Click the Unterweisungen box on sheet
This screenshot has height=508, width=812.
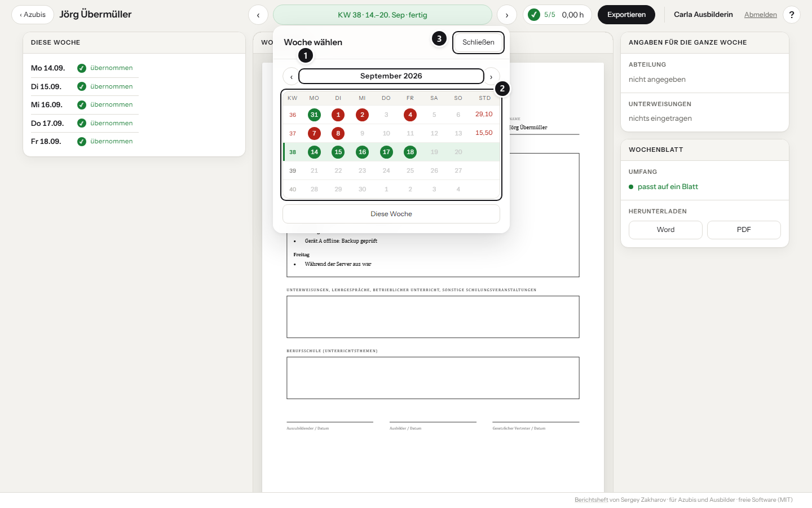pos(433,317)
